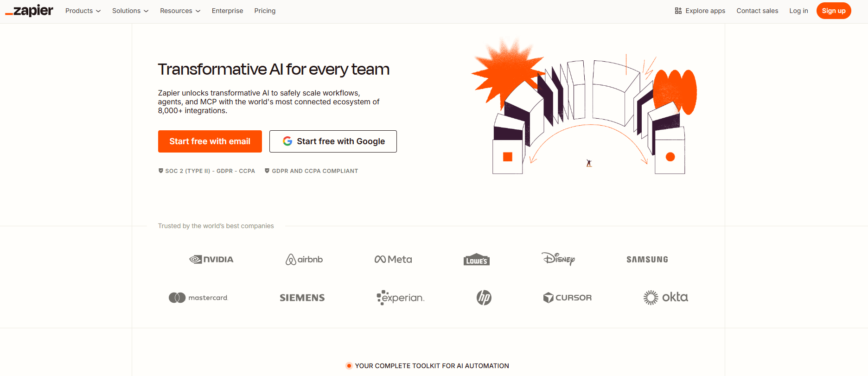This screenshot has width=868, height=376.
Task: Open Explore apps via the grid icon
Action: 678,10
